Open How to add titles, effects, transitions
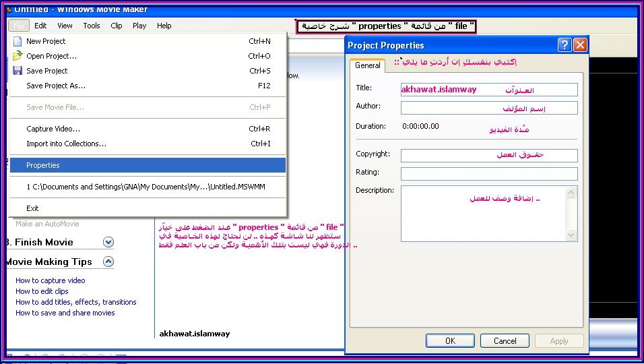644x364 pixels. click(x=76, y=301)
